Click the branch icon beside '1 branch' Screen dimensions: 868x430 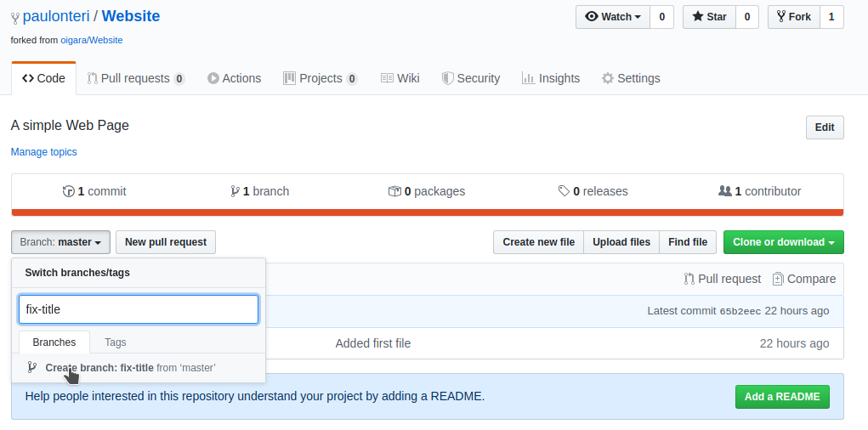pos(235,191)
